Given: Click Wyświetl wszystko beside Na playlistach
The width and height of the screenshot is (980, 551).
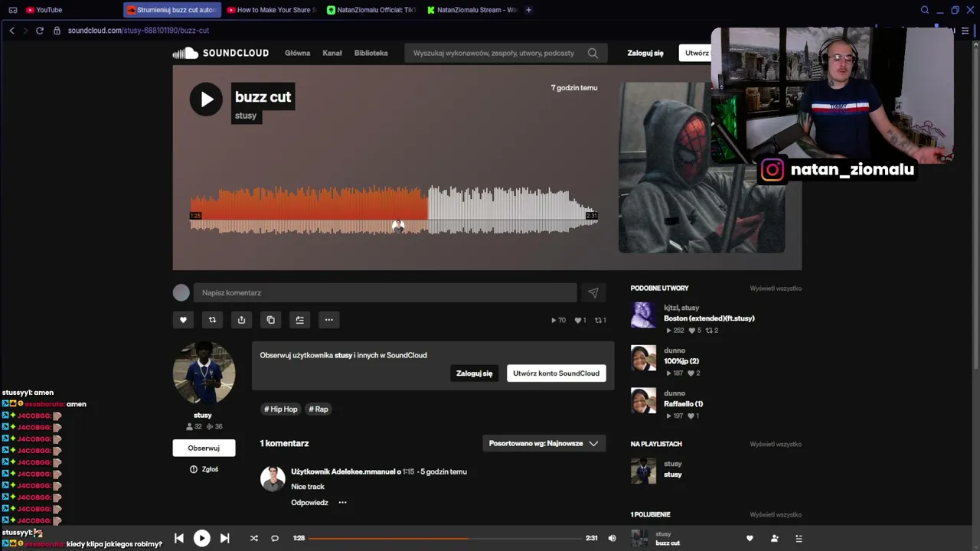Looking at the screenshot, I should click(x=776, y=444).
